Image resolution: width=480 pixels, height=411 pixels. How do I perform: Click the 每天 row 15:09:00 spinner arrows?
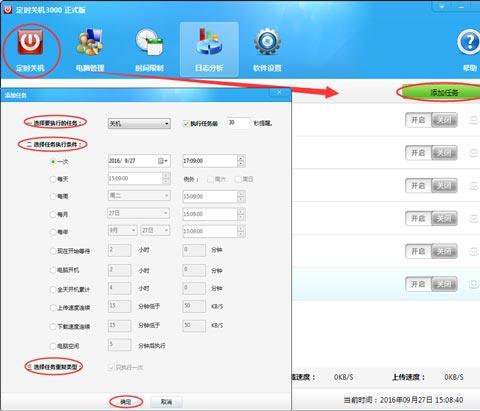coord(166,178)
